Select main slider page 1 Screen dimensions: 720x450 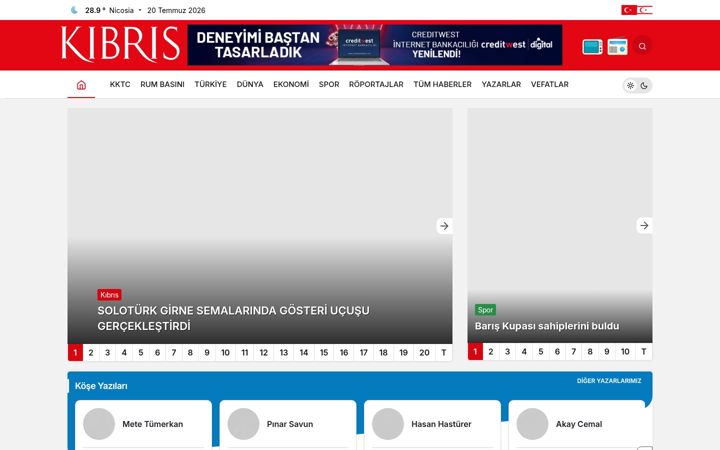tap(75, 353)
